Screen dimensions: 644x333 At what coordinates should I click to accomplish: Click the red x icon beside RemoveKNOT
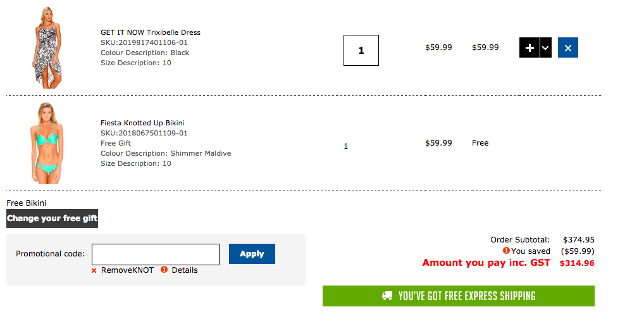pyautogui.click(x=94, y=270)
